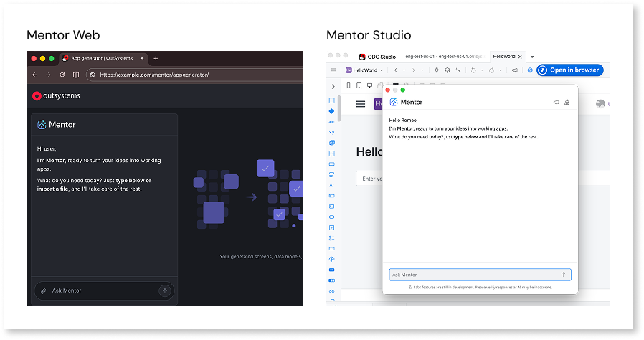The height and width of the screenshot is (340, 644).
Task: Open the ODC Studio toolbar hamburger menu
Action: coord(333,70)
